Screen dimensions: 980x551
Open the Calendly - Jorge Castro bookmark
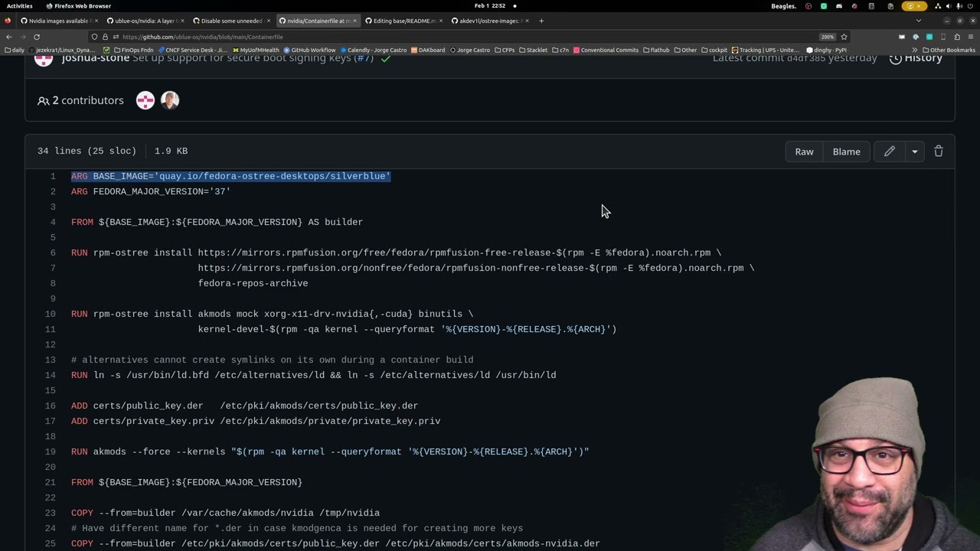pyautogui.click(x=374, y=51)
